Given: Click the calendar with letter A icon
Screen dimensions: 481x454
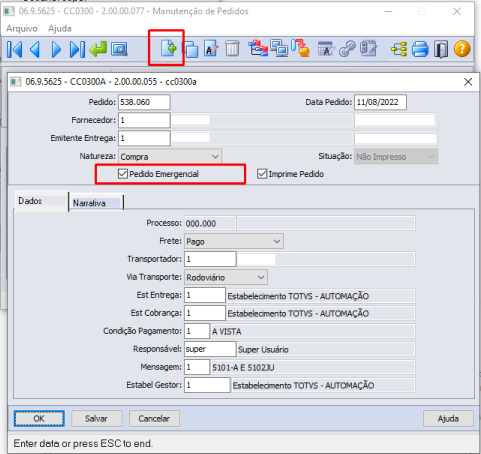Looking at the screenshot, I should pos(326,49).
